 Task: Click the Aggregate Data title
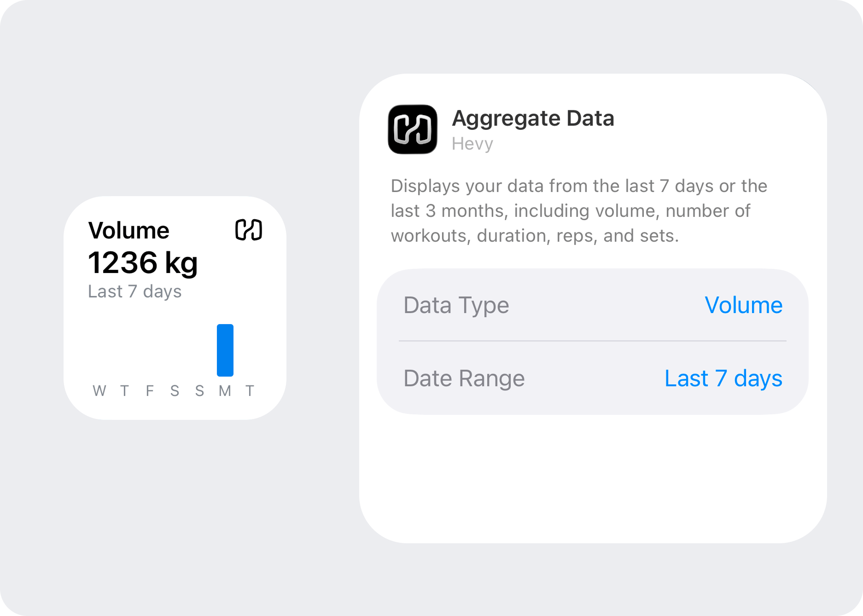coord(533,118)
